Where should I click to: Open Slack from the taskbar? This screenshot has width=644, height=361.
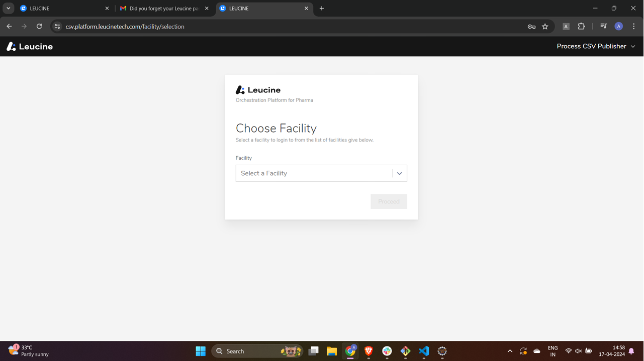click(387, 351)
